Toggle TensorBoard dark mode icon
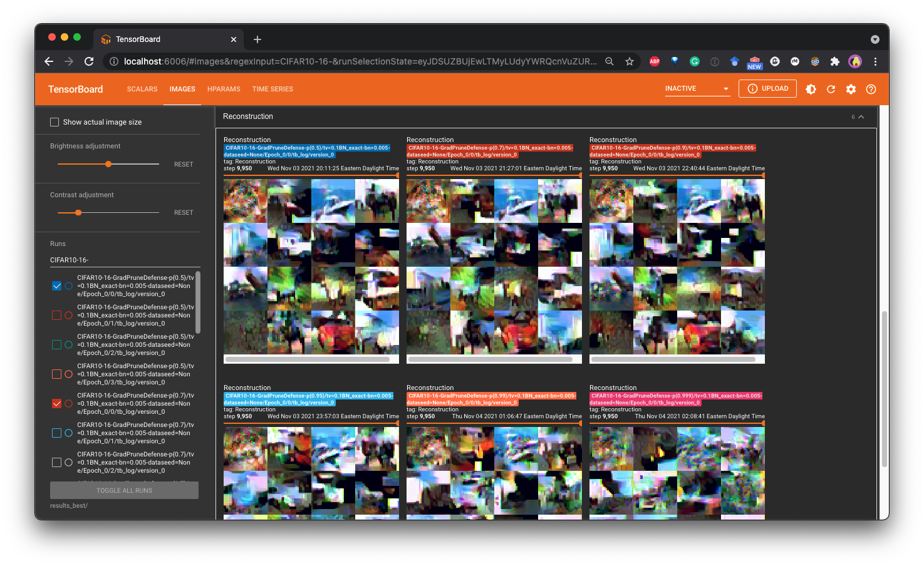The height and width of the screenshot is (566, 924). click(811, 89)
